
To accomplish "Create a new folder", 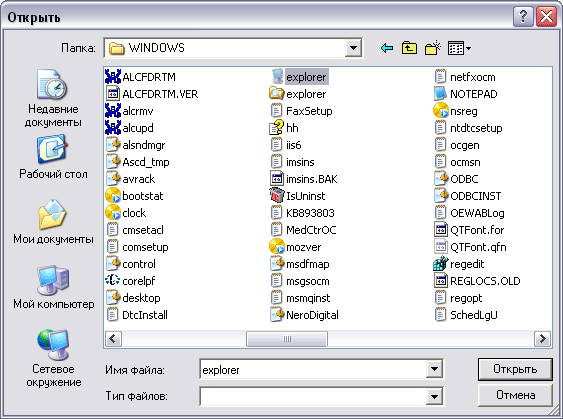I will pyautogui.click(x=432, y=48).
